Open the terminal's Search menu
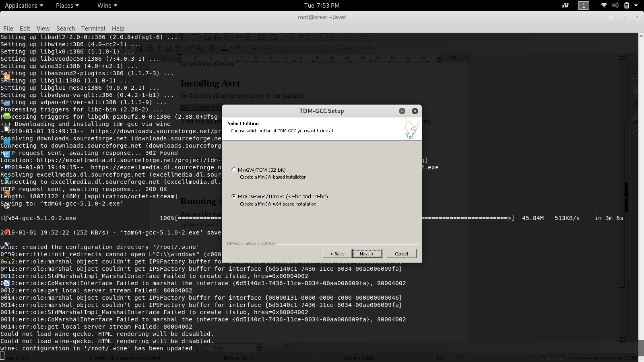Viewport: 644px width, 362px height. pyautogui.click(x=66, y=28)
